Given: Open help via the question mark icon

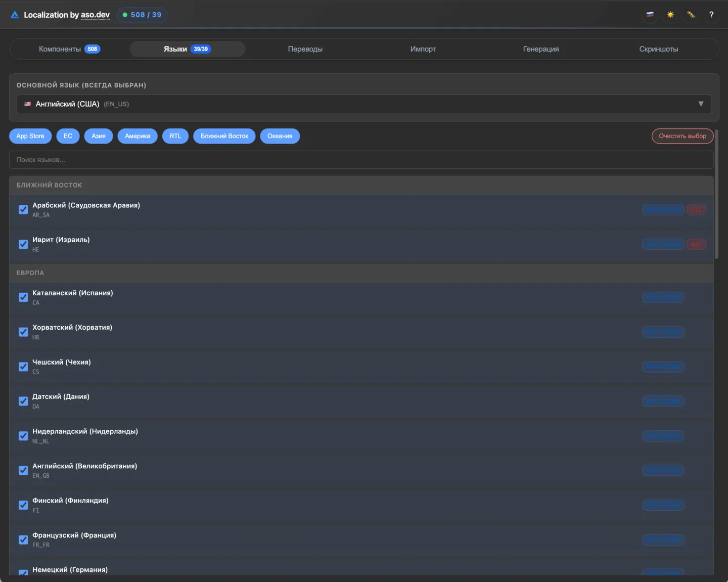Looking at the screenshot, I should click(711, 15).
